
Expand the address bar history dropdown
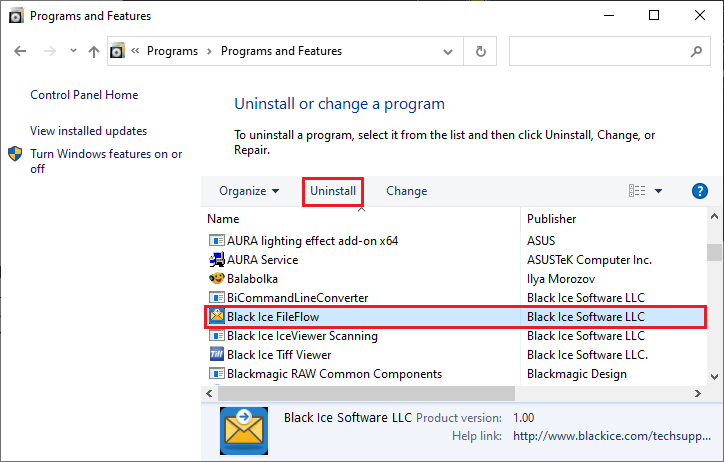pos(447,51)
